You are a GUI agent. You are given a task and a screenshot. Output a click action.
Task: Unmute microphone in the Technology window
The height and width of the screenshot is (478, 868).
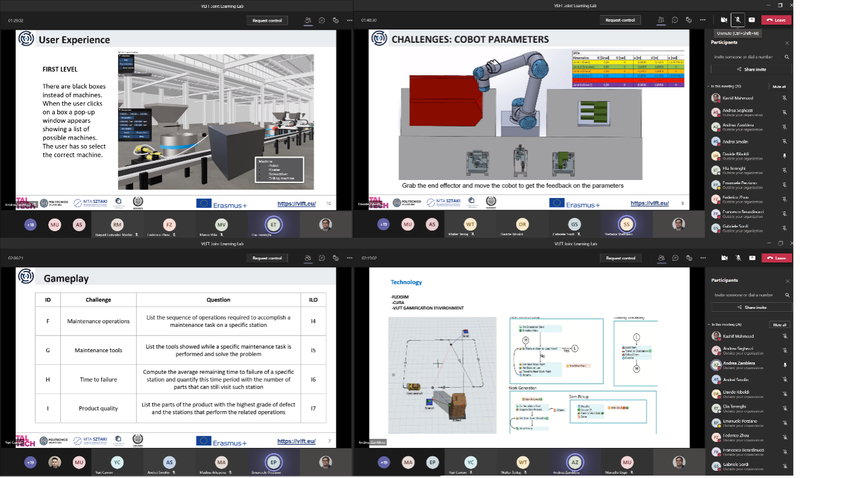click(738, 258)
